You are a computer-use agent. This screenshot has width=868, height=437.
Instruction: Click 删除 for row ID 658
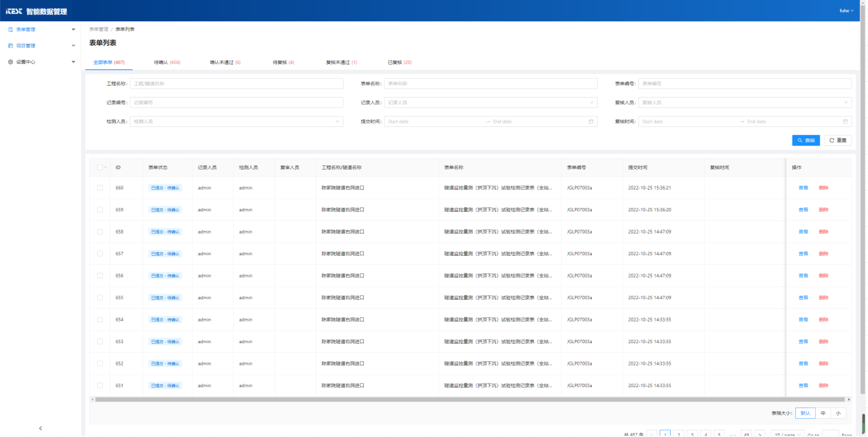click(824, 232)
